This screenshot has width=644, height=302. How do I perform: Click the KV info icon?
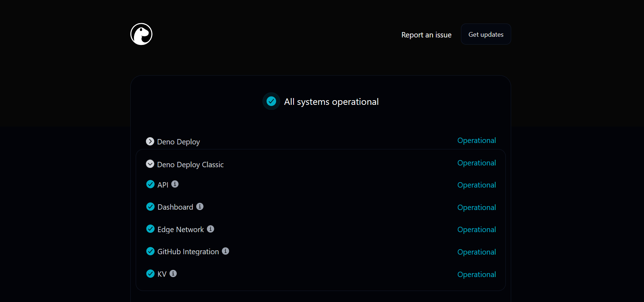[173, 273]
